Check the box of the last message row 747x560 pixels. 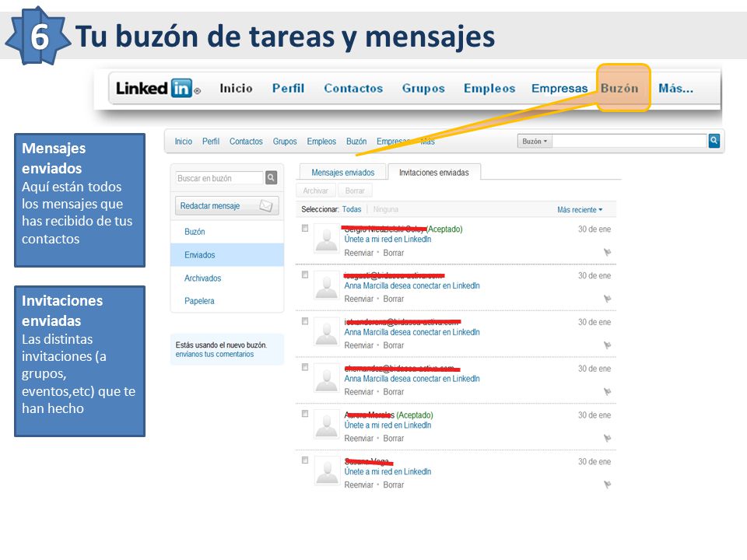pos(305,460)
